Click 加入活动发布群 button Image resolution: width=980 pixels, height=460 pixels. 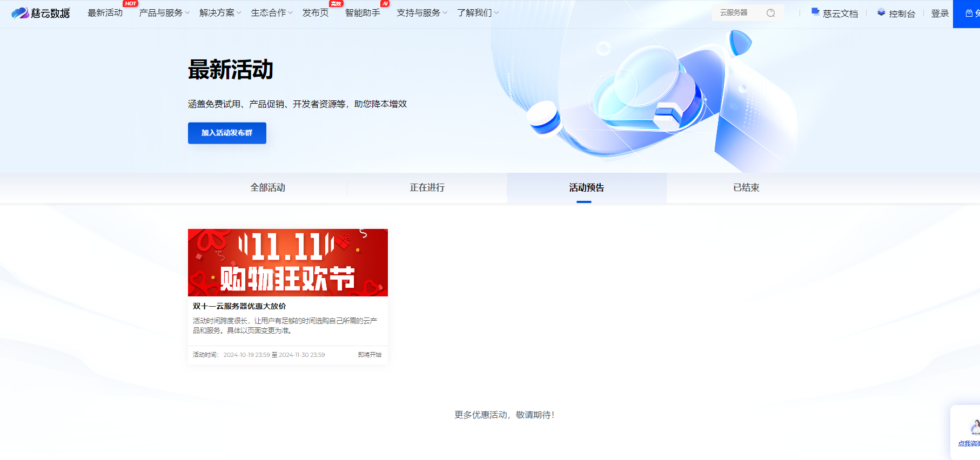227,133
